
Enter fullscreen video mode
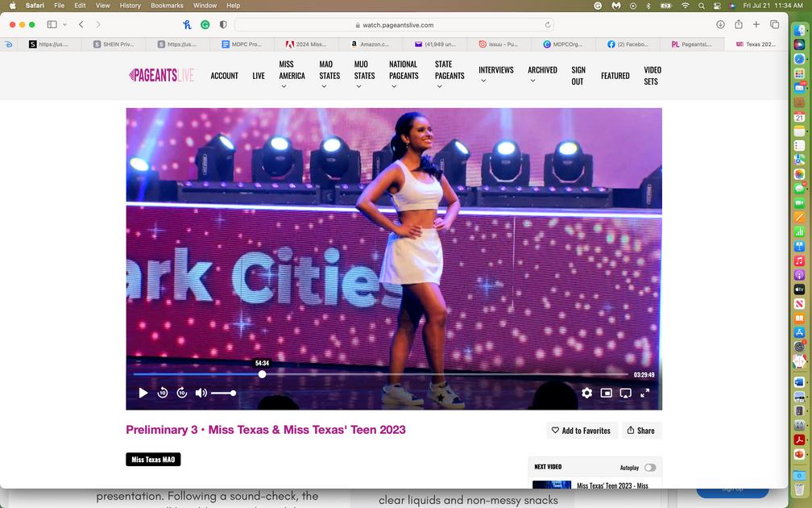coord(644,393)
